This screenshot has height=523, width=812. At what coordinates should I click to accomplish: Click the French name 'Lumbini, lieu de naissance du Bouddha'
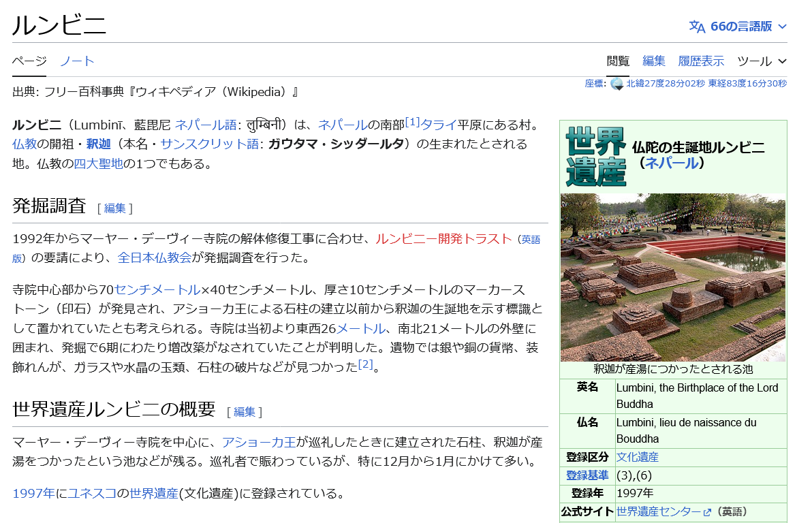(686, 430)
